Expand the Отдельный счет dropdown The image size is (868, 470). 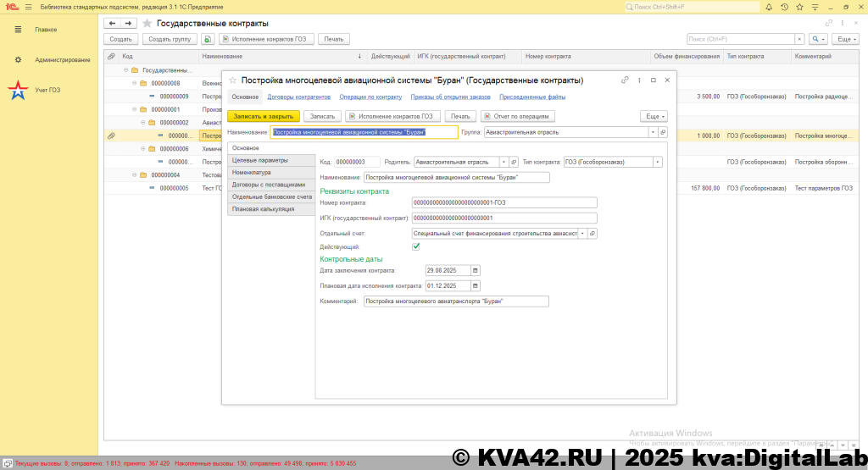click(581, 233)
